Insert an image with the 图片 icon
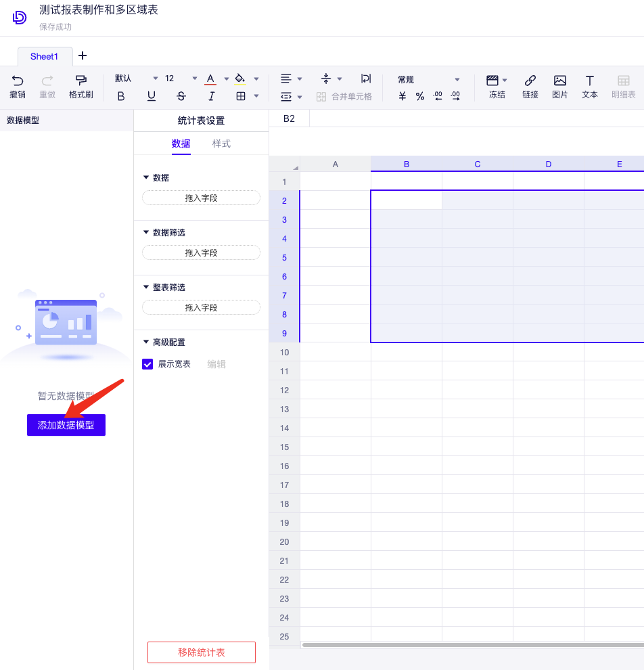This screenshot has height=670, width=644. click(x=560, y=81)
